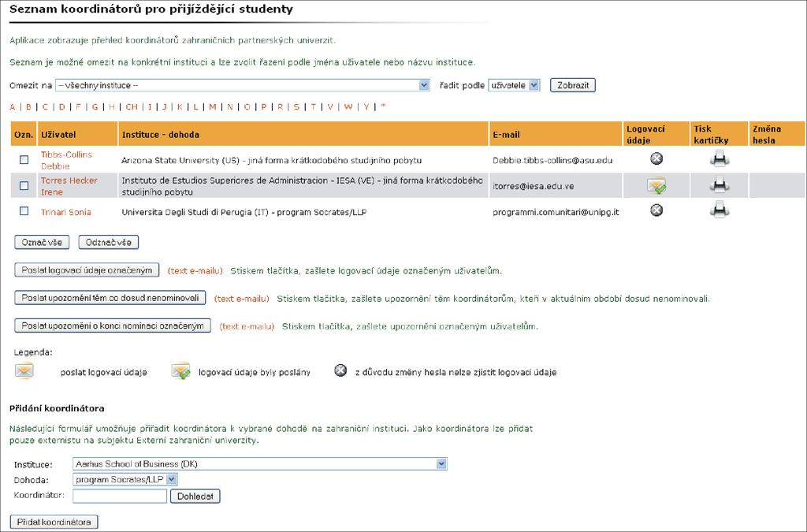Filter list by letter W
Image resolution: width=807 pixels, height=532 pixels.
[348, 107]
